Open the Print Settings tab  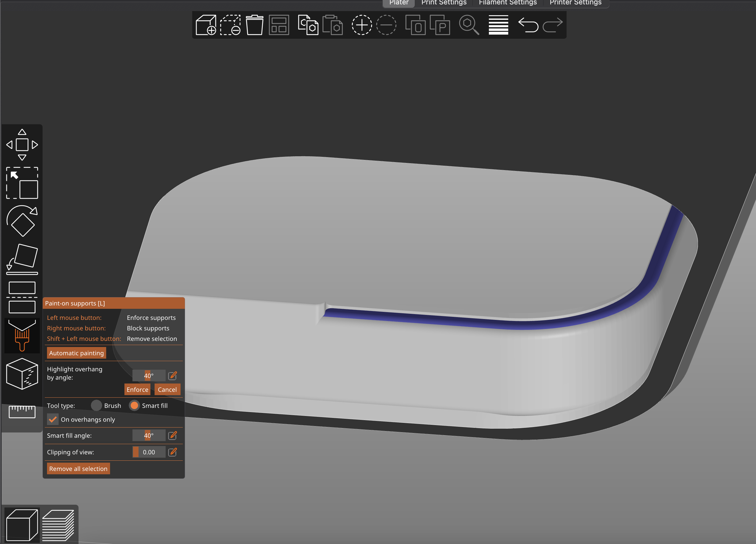point(444,3)
